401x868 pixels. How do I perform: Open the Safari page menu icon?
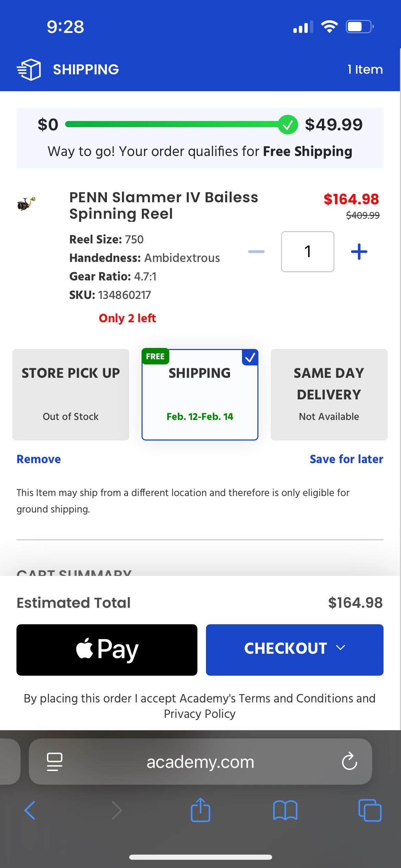[x=54, y=762]
